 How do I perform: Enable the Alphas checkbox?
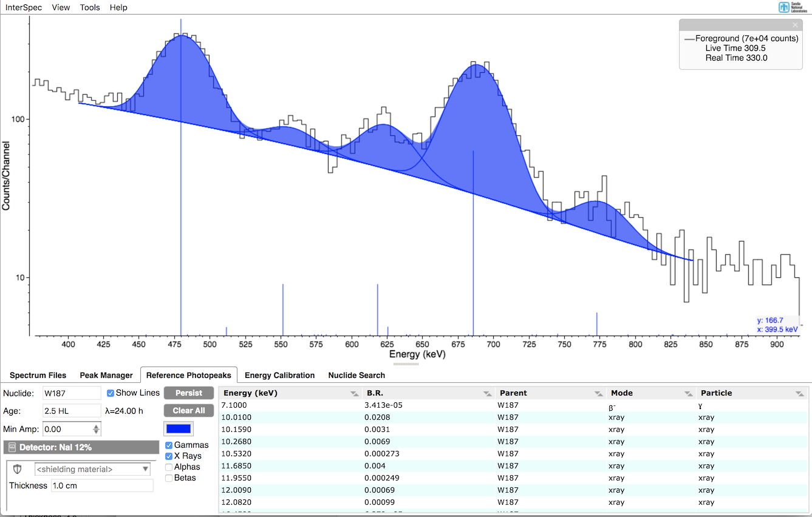(169, 467)
